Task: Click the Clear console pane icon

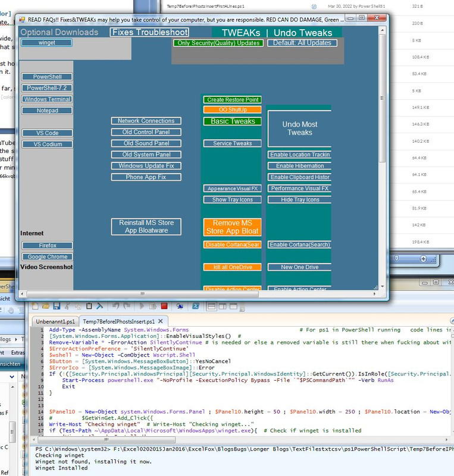Action: tap(99, 306)
